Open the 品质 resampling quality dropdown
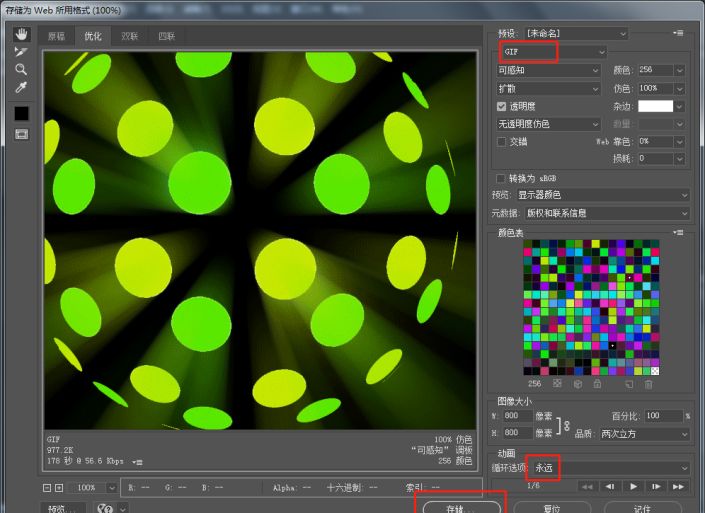 click(x=644, y=434)
